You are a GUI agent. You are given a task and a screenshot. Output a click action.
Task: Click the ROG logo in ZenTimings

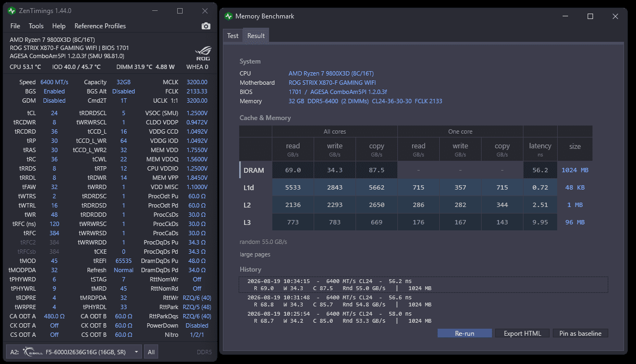(x=203, y=53)
